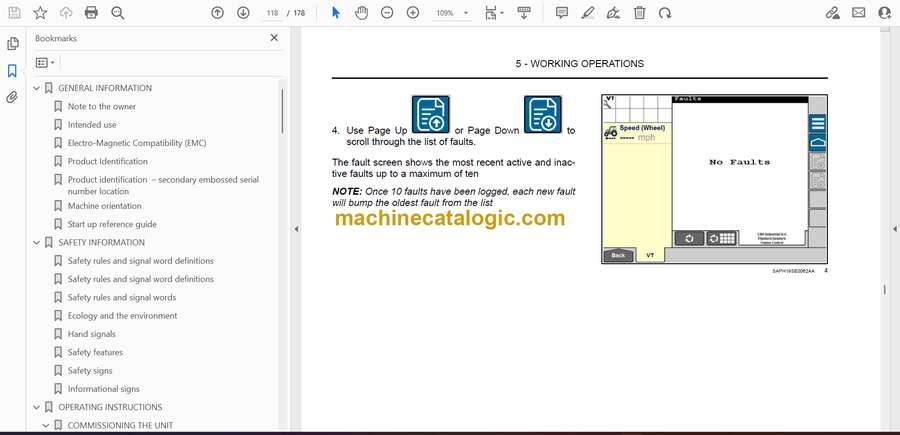900x435 pixels.
Task: Collapse the SAFETY INFORMATION bookmark section
Action: click(x=37, y=243)
